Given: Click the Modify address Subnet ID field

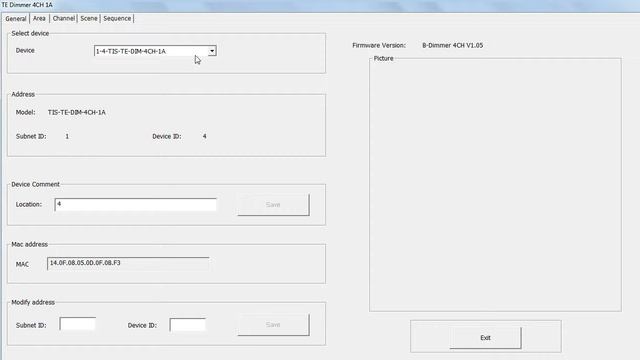Looking at the screenshot, I should (x=78, y=324).
